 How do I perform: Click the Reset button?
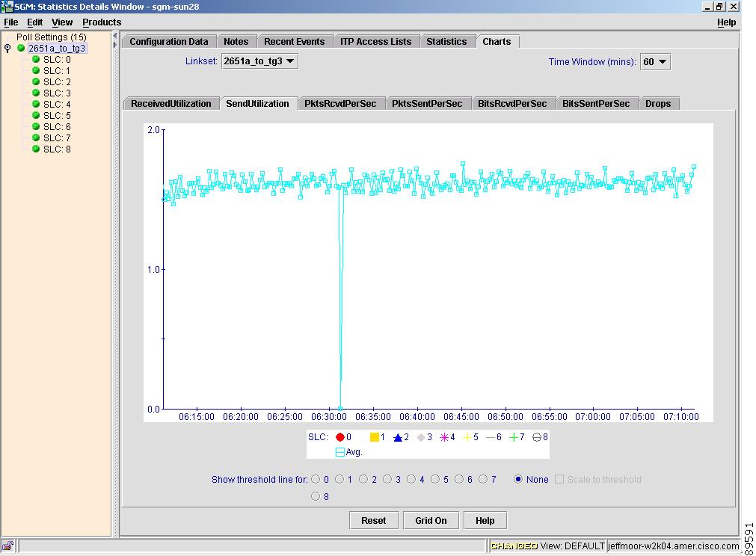pos(373,520)
